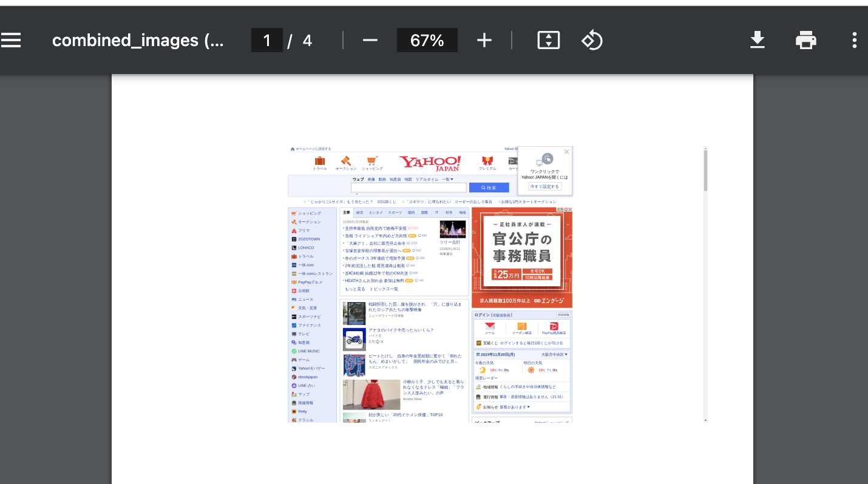Open the 一覧 dropdown above search box

(447, 180)
